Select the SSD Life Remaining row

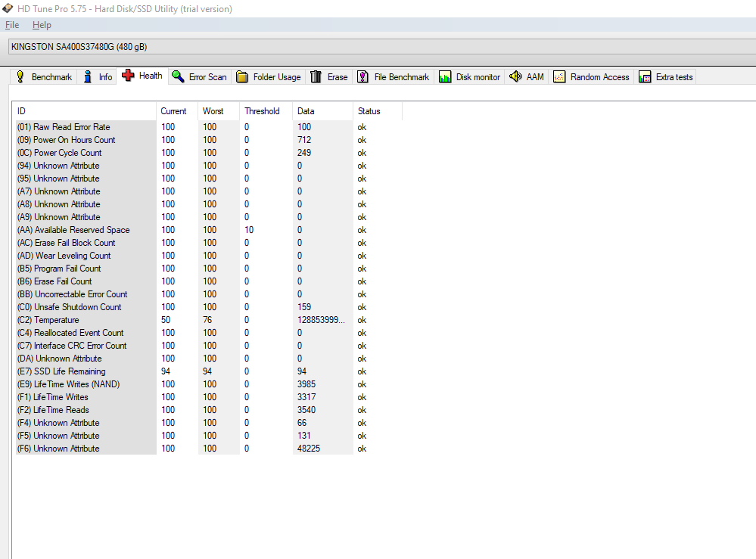pos(208,371)
